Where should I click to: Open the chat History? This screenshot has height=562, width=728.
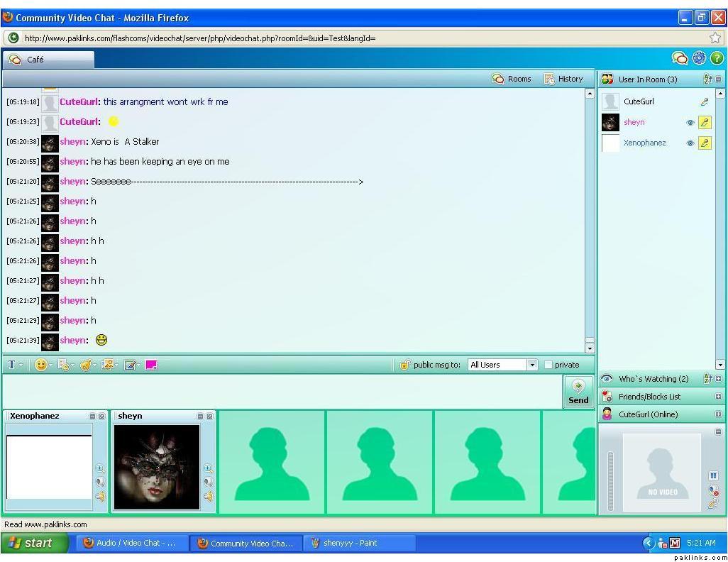click(x=563, y=79)
